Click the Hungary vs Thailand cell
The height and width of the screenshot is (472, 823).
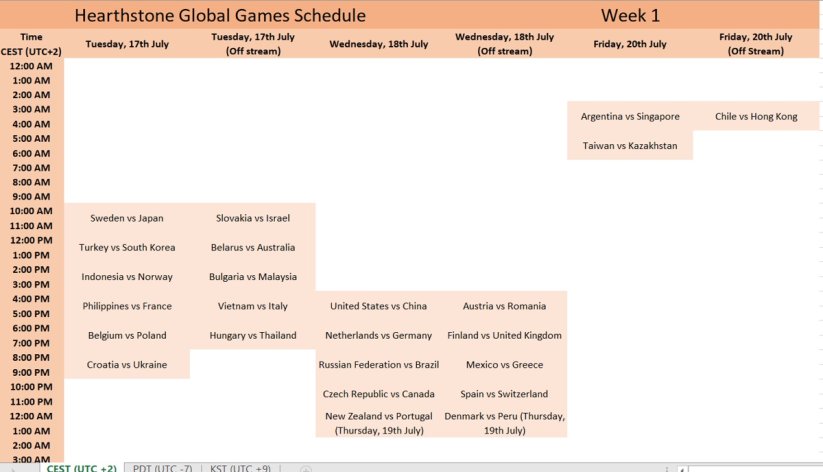coord(253,335)
